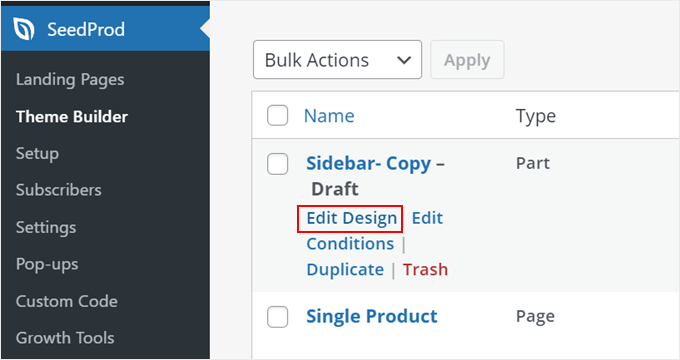Click the SeedProd leaf logo icon

24,29
